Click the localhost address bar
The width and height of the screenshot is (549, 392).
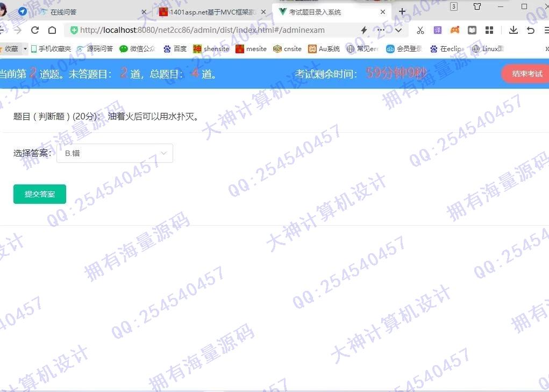(202, 30)
